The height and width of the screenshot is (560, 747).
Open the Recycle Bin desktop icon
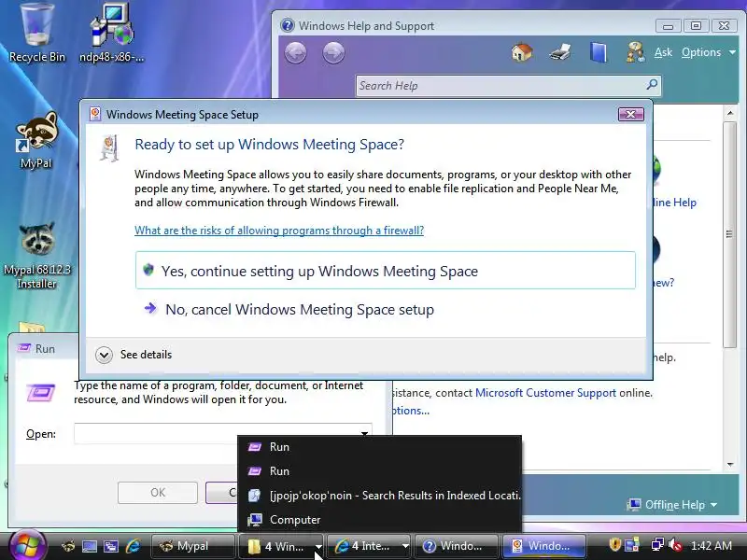tap(36, 33)
